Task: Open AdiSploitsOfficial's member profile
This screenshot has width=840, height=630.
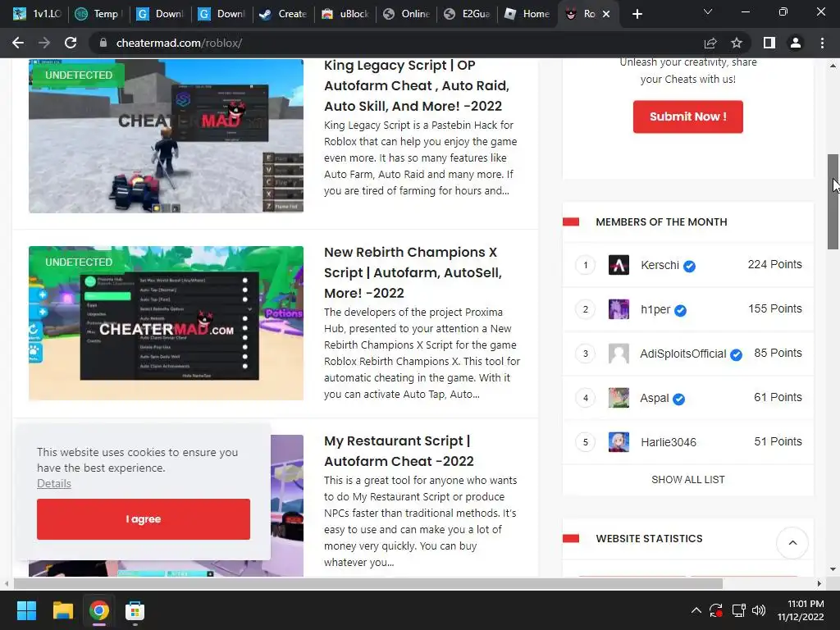Action: tap(683, 354)
